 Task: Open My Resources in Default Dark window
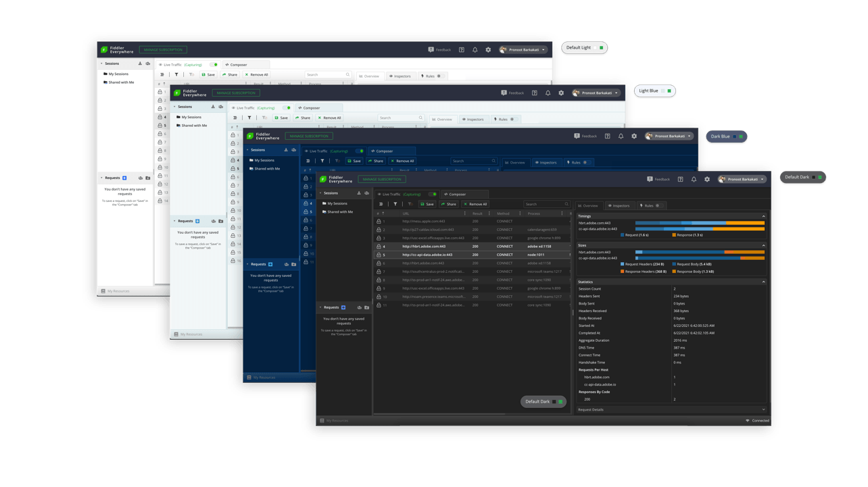tap(335, 420)
